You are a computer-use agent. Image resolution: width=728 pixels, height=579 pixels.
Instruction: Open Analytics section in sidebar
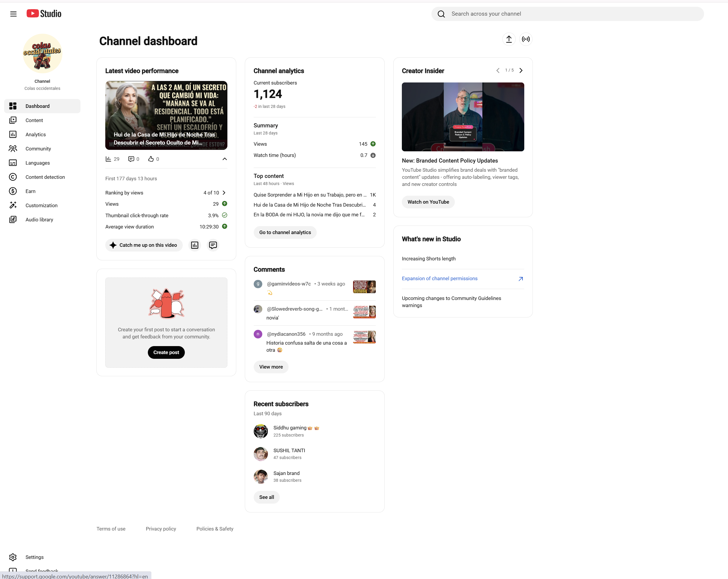coord(42,134)
